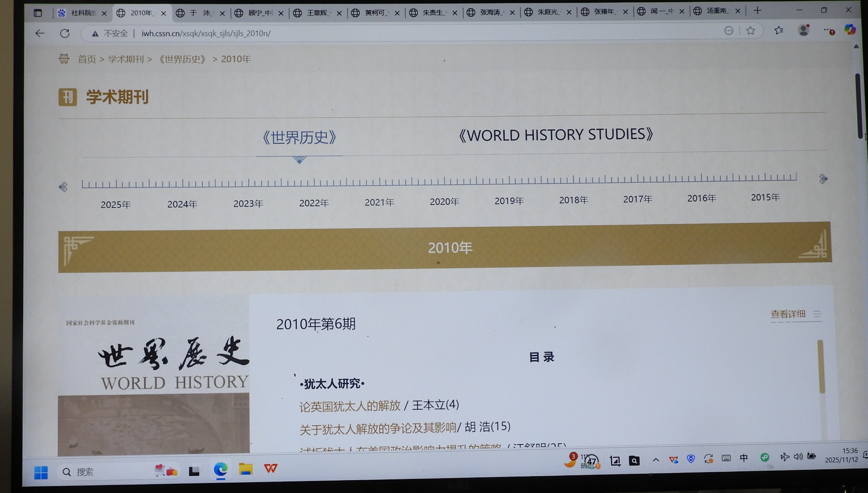Open browser profile avatar icon
Screen dimensions: 868x493
tap(804, 30)
